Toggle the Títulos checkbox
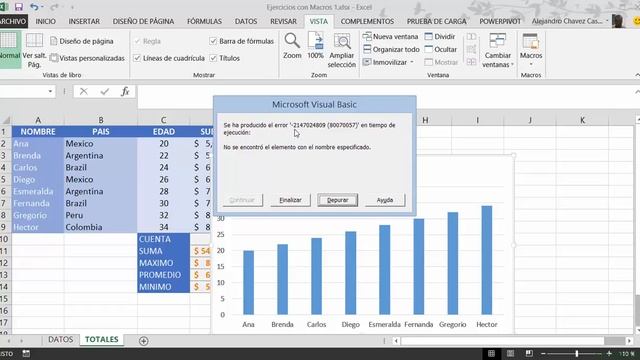Viewport: 640px width, 360px height. pos(213,58)
